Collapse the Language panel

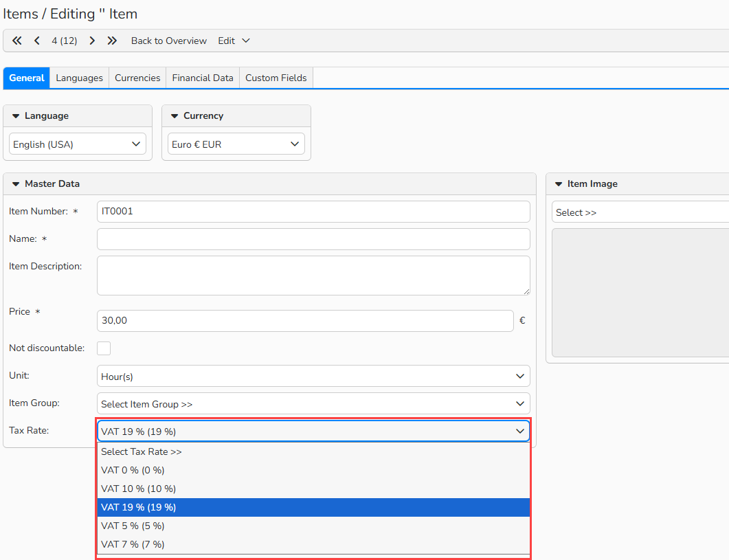16,116
